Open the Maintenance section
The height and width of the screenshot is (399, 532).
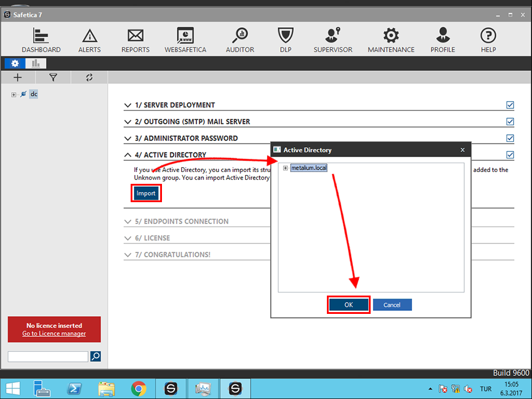point(391,40)
